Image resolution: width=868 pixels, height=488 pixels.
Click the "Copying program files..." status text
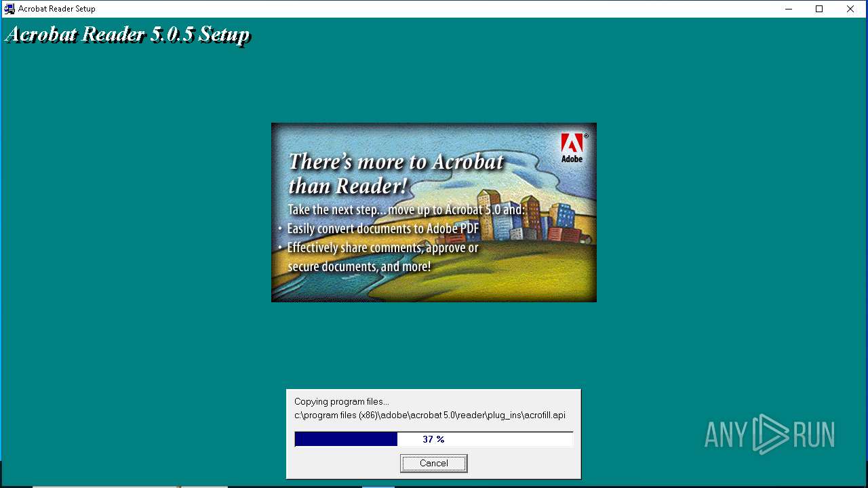[x=342, y=402]
